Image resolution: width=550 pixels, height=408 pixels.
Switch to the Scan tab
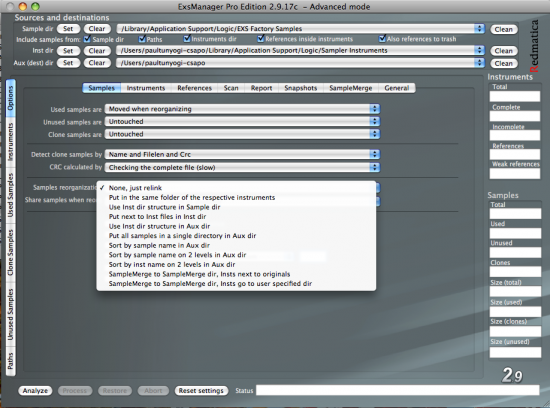[231, 88]
